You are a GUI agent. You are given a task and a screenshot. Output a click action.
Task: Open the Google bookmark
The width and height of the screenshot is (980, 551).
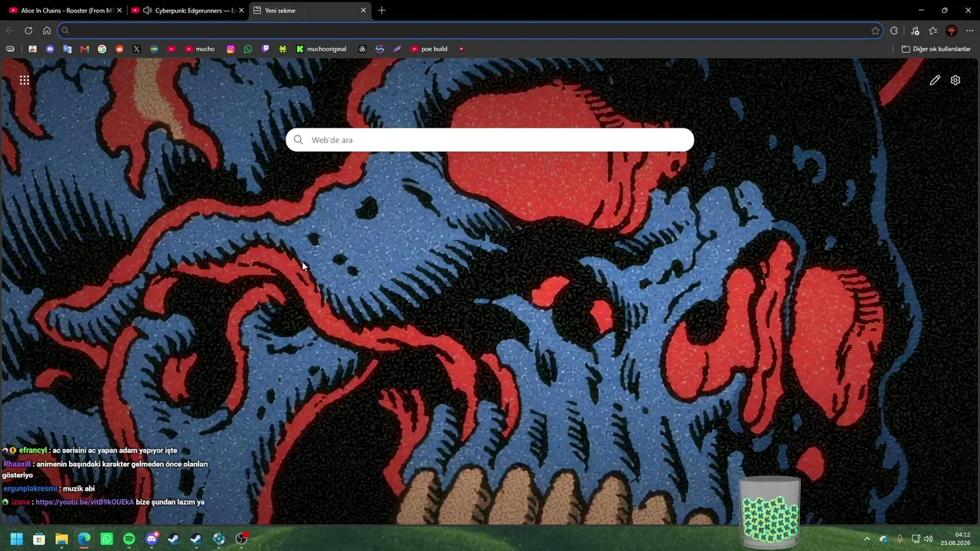point(102,49)
